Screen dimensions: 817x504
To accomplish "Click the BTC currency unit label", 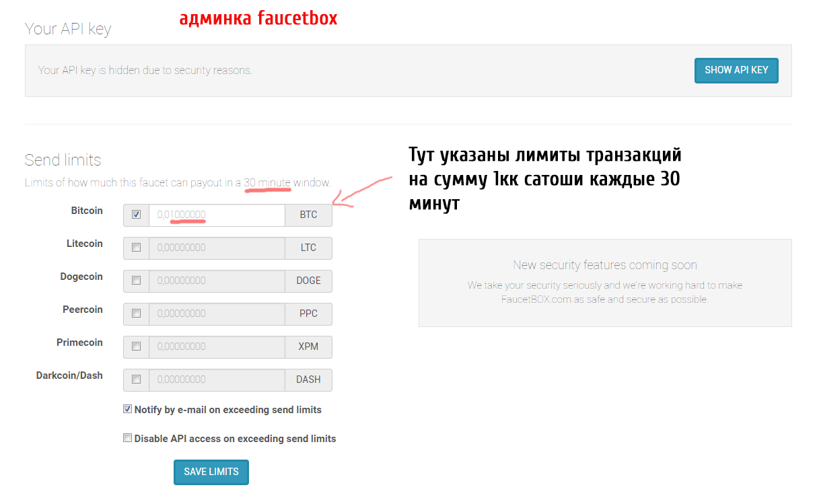I will click(x=308, y=215).
